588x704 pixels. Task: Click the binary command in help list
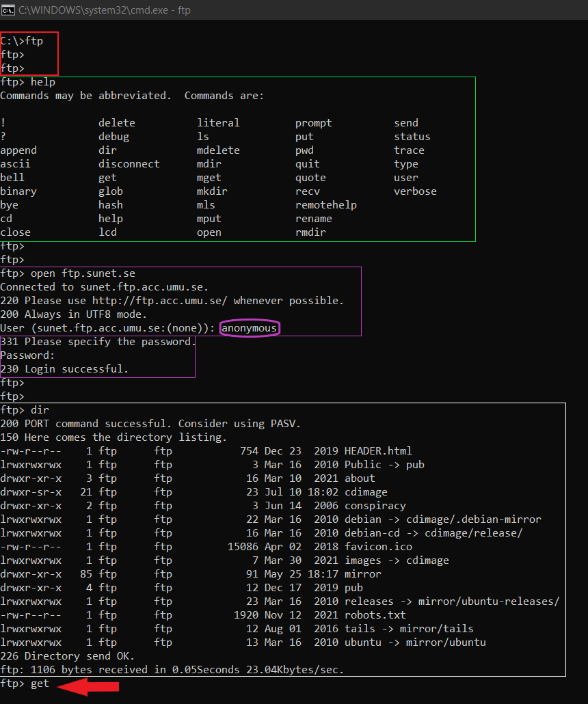(18, 191)
